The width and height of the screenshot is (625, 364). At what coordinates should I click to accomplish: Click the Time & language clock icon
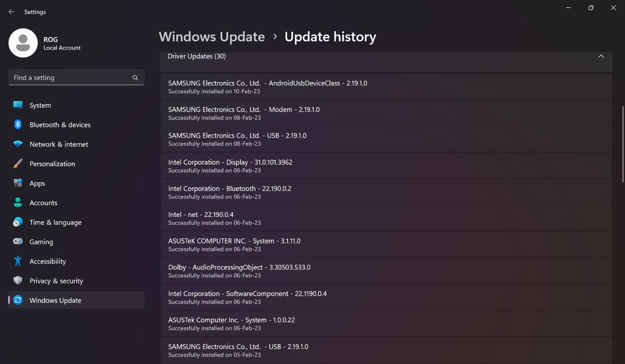coord(18,222)
